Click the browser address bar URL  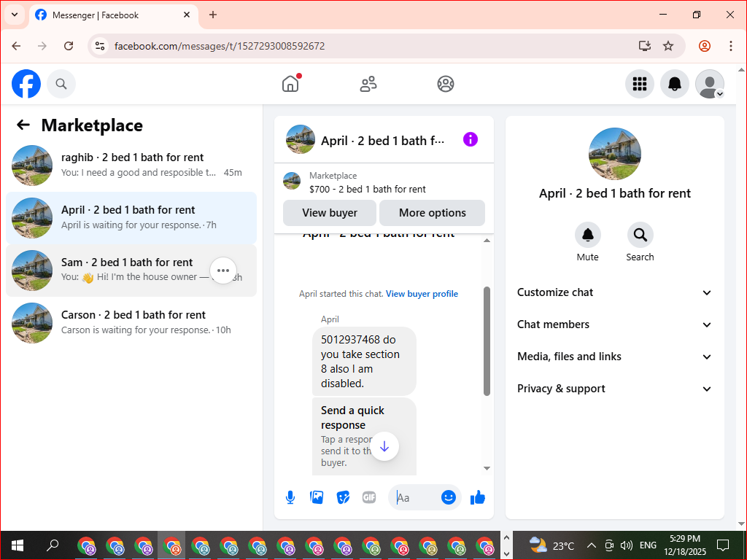(220, 46)
